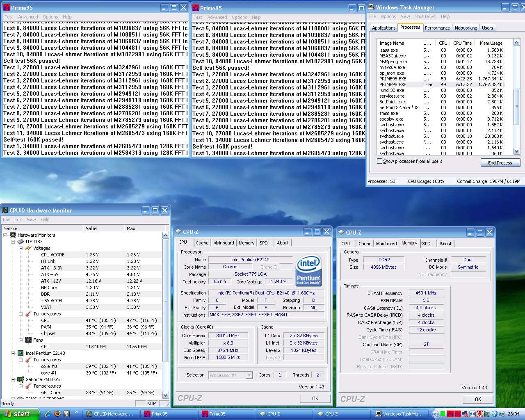525x420 pixels.
Task: Click the Voltages lightning icon
Action: click(28, 248)
